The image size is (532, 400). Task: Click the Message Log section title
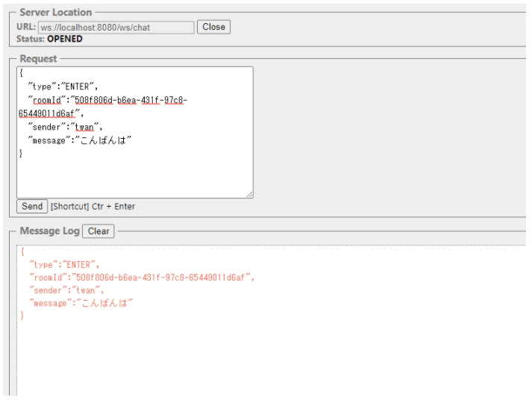[x=49, y=231]
